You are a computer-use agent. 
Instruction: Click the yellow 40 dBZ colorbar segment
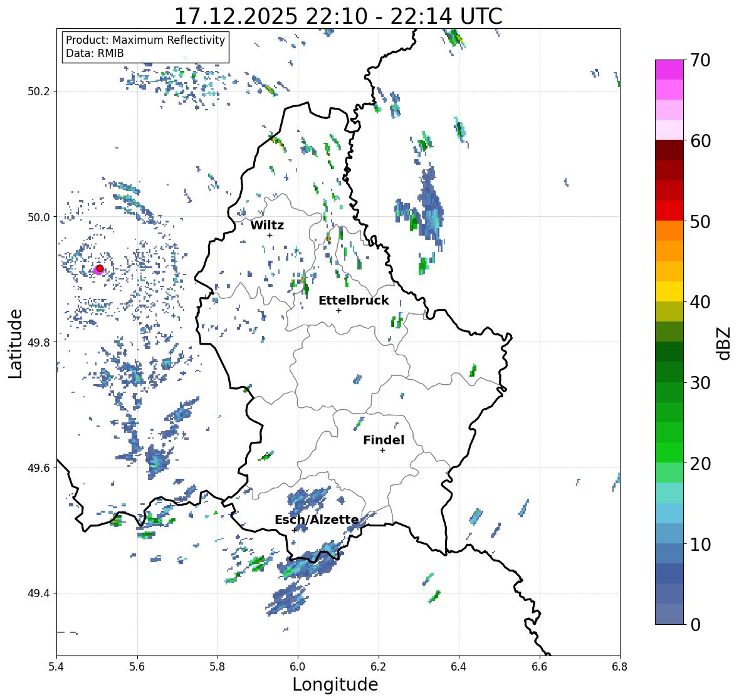tap(669, 291)
